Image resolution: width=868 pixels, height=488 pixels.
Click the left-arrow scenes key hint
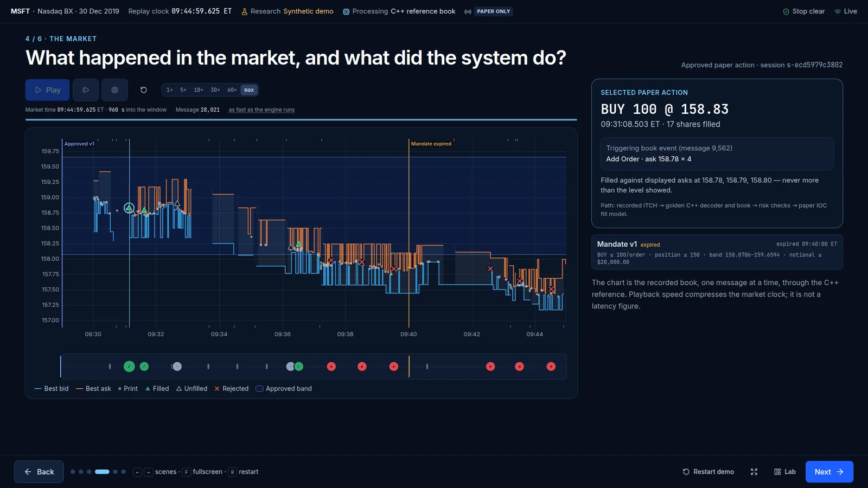pos(137,472)
